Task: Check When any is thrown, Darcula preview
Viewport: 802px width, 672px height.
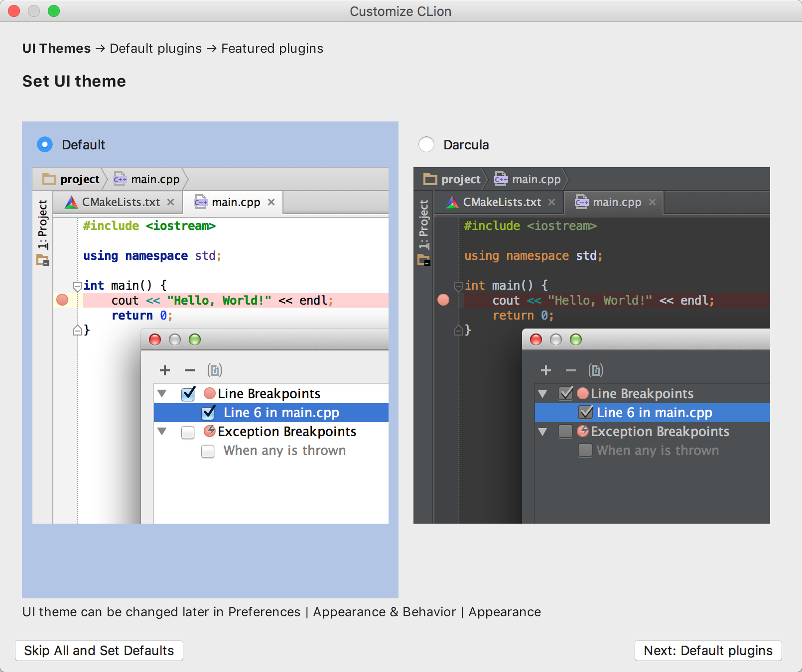Action: click(585, 450)
